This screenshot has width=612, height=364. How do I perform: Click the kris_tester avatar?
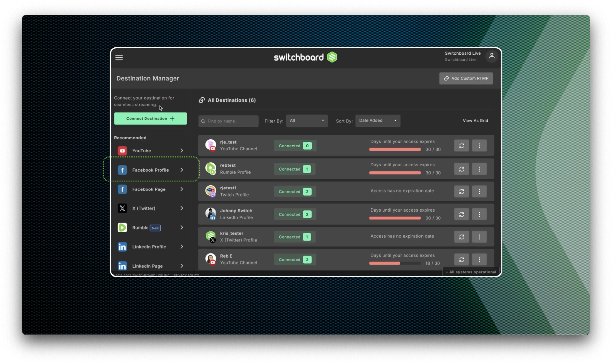click(x=211, y=237)
